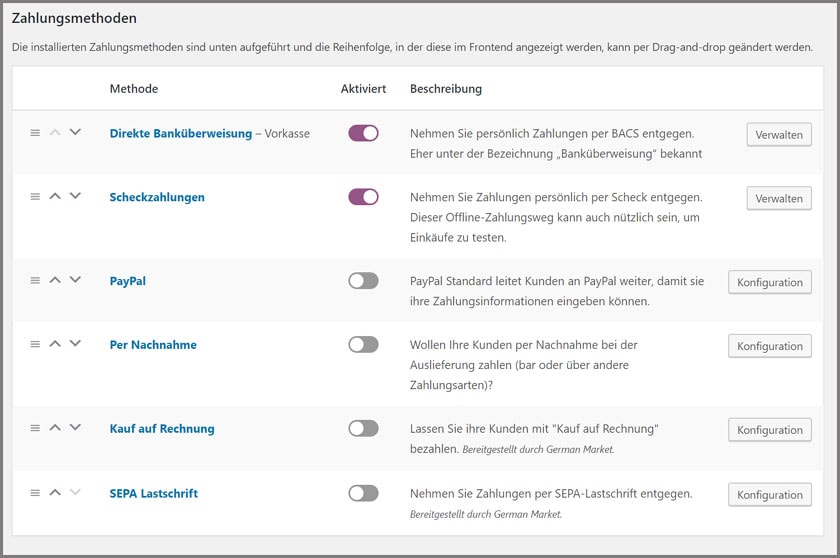Viewport: 840px width, 558px height.
Task: Turn off Scheckzahlungen payment toggle
Action: tap(363, 197)
